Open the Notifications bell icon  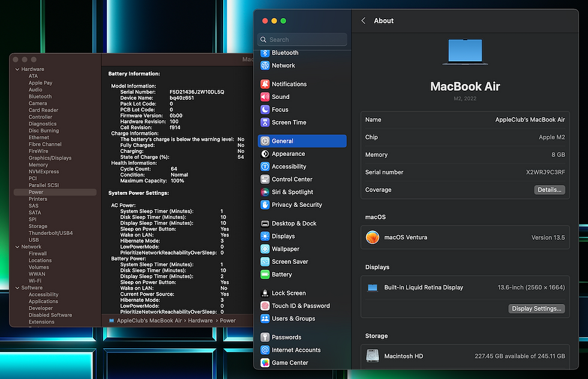[x=265, y=84]
